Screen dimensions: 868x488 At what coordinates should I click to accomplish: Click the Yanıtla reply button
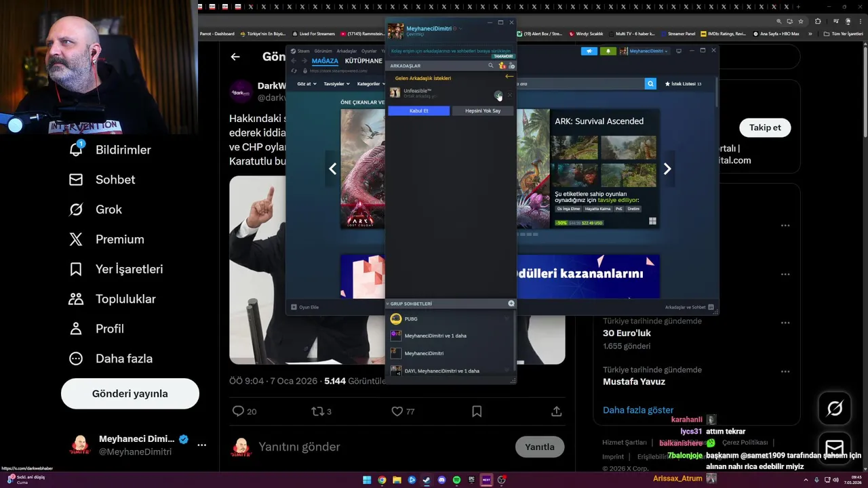[540, 447]
